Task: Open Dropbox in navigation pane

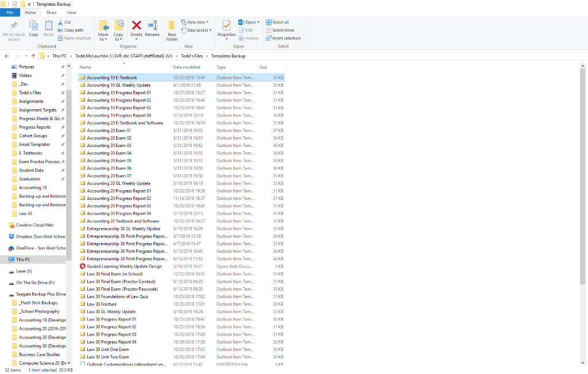Action: (x=37, y=237)
